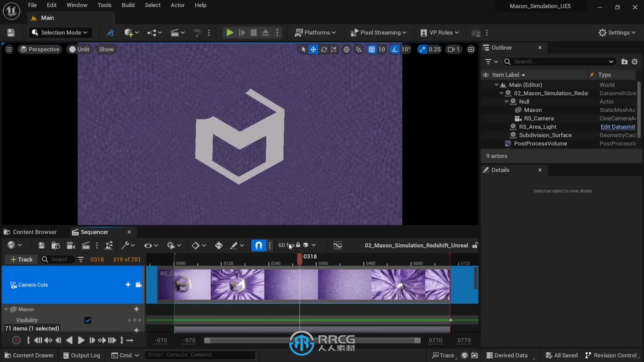The image size is (644, 362).
Task: Toggle Maxon object visibility checkbox
Action: 88,319
